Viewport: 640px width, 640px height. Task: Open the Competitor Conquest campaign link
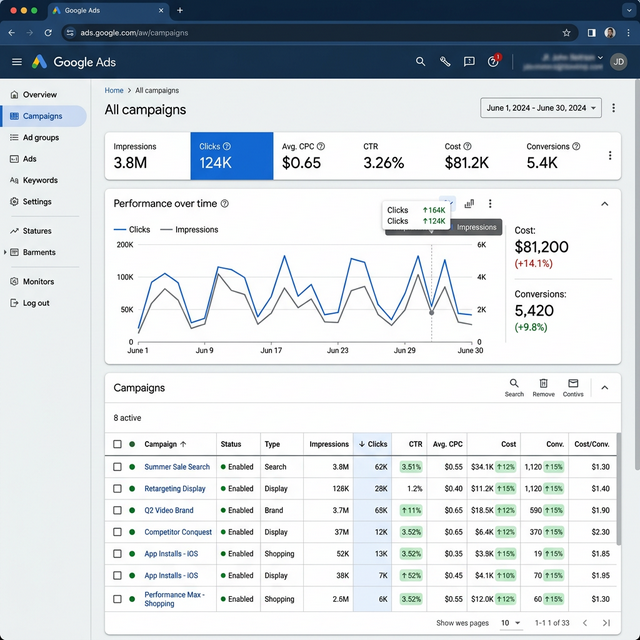178,532
